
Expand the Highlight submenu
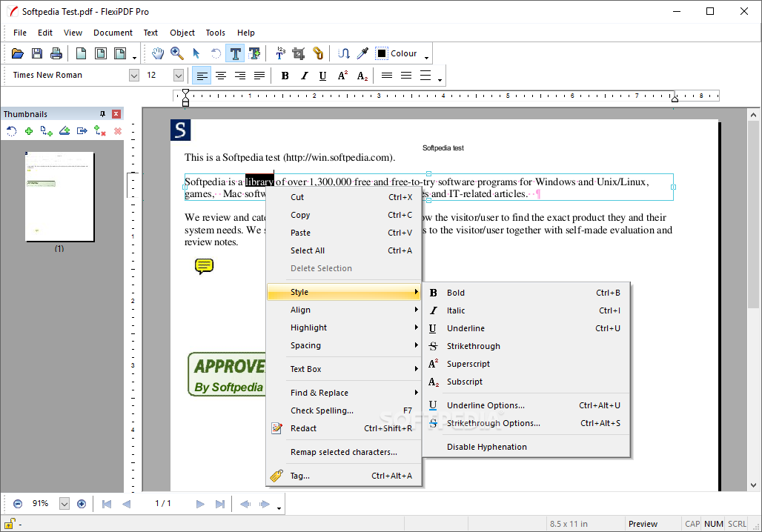click(x=344, y=327)
